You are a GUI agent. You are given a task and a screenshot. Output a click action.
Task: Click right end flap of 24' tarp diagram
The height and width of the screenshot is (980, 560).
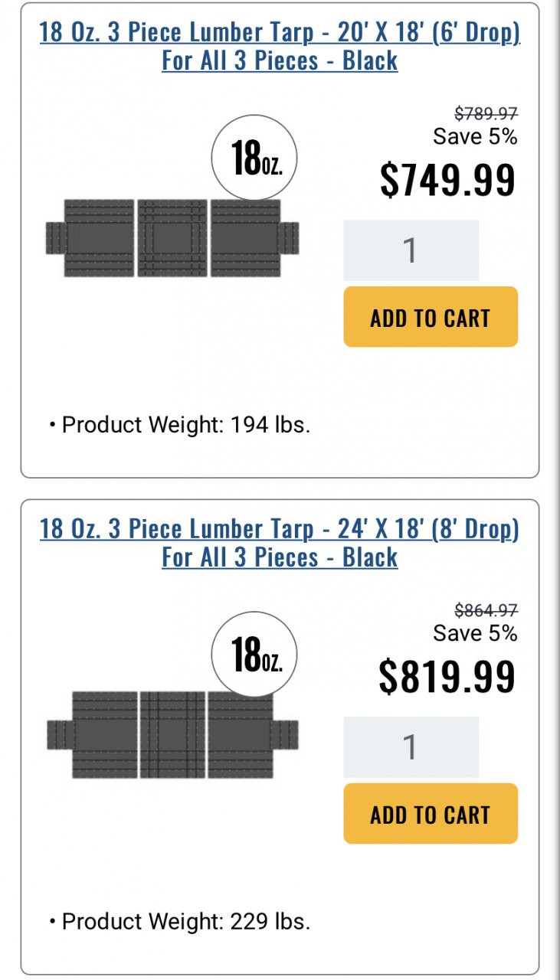(x=286, y=735)
